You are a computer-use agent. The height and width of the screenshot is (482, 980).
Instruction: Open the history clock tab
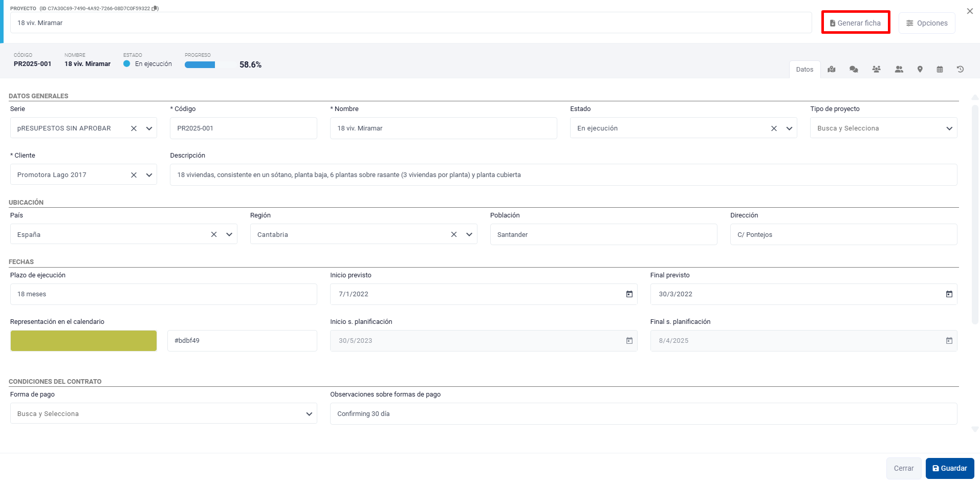pos(961,70)
